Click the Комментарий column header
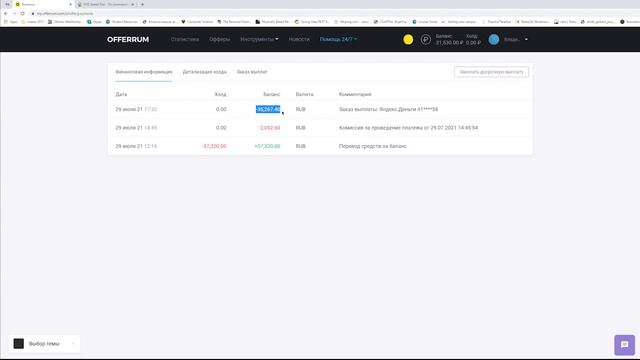The height and width of the screenshot is (360, 640). click(355, 94)
